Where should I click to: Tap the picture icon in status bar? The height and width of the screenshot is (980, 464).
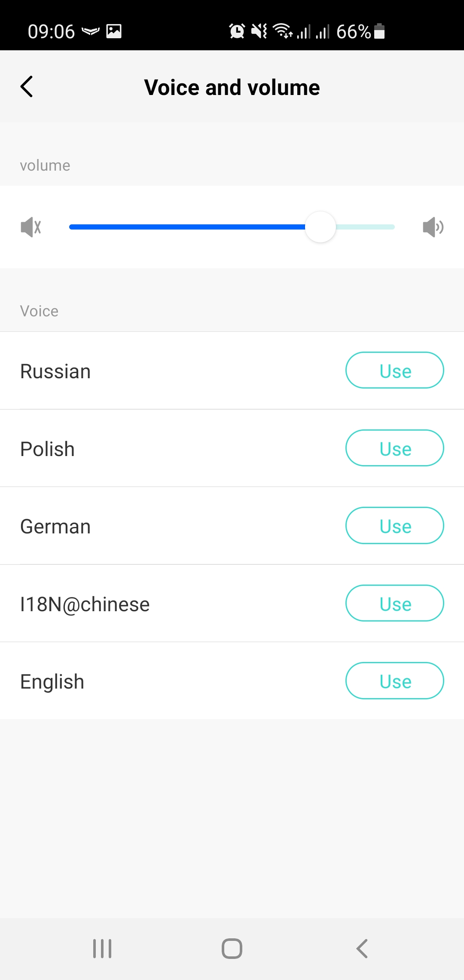pyautogui.click(x=114, y=31)
